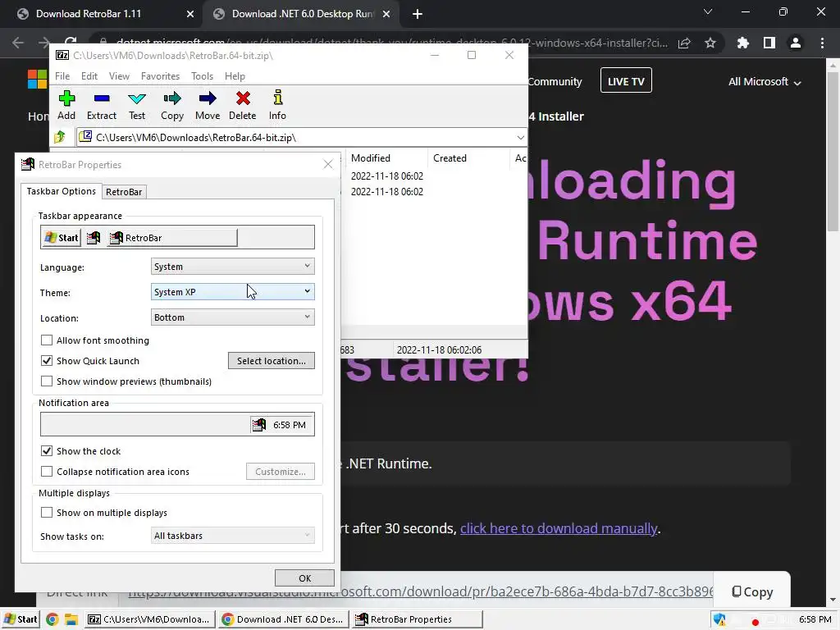Click the red dot tray icon
Image resolution: width=840 pixels, height=630 pixels.
756,622
